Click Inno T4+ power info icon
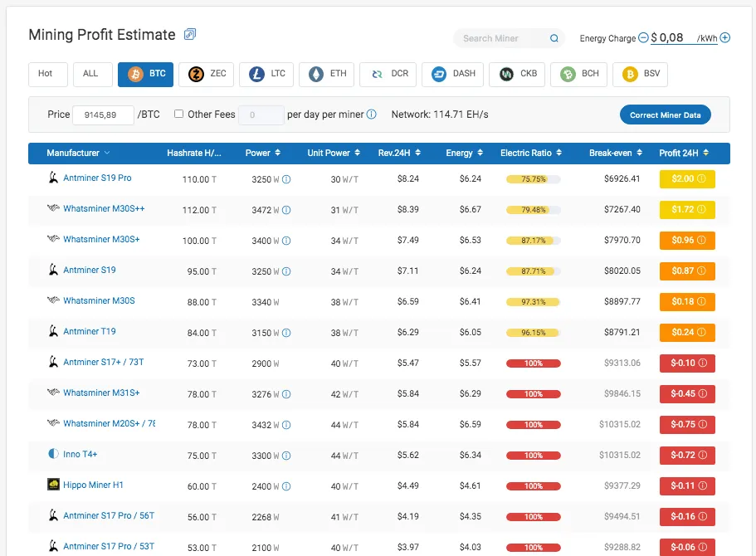Image resolution: width=756 pixels, height=556 pixels. [x=286, y=456]
